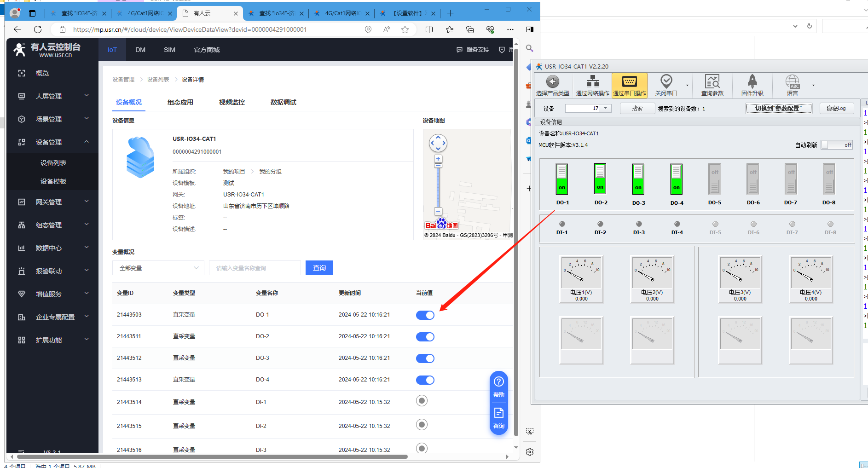
Task: Open 查询参数 query parameters icon
Action: coord(712,82)
